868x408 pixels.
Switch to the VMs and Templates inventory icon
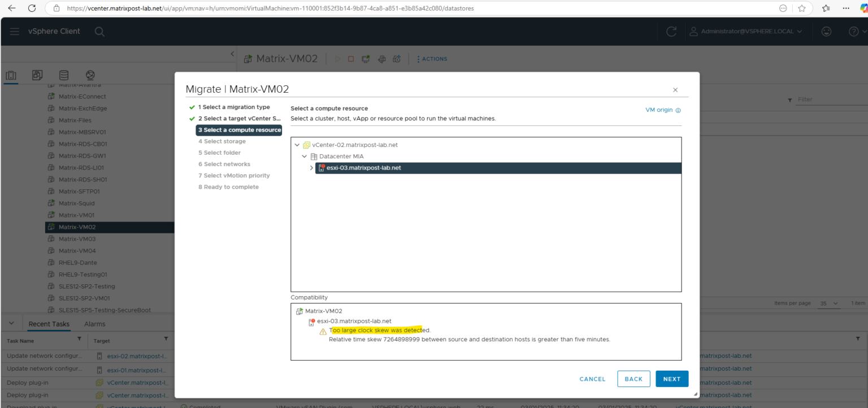click(37, 75)
